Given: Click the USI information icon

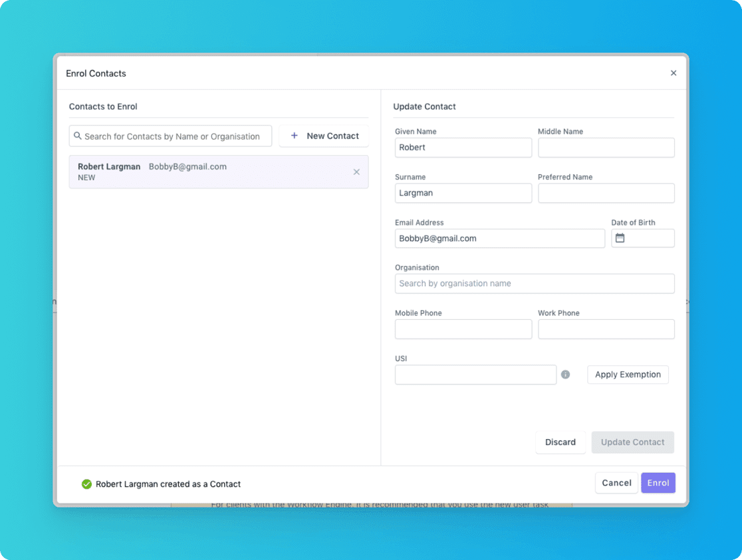Looking at the screenshot, I should (x=565, y=374).
